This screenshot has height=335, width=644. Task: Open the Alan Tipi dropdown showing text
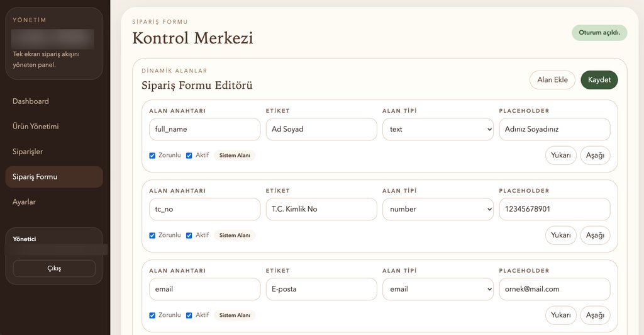(438, 129)
